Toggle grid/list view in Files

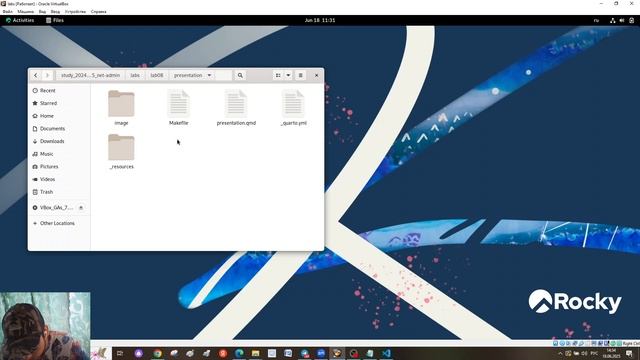point(278,76)
